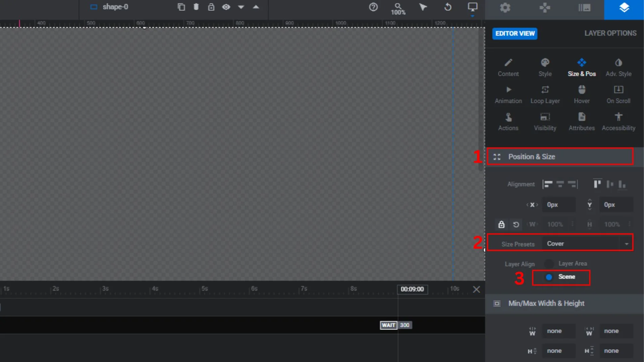
Task: Align layer horizontally to center
Action: [560, 184]
